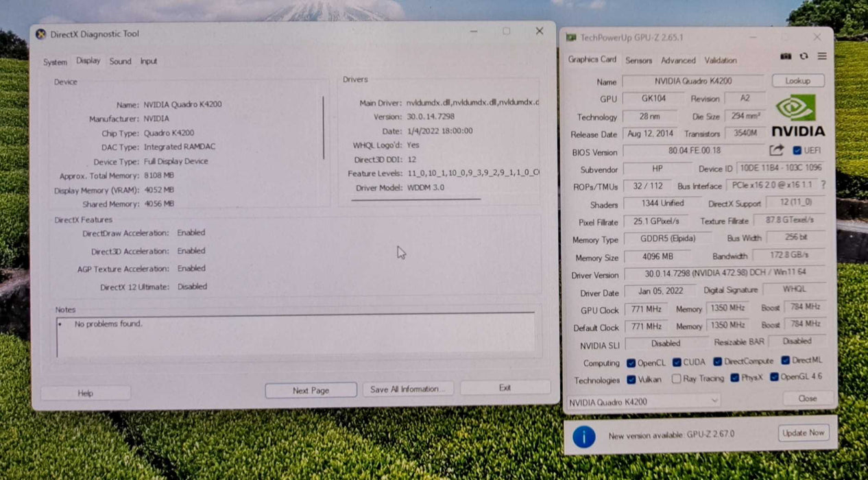The width and height of the screenshot is (868, 480).
Task: Switch to the Sensors tab in GPU-Z
Action: [x=638, y=60]
